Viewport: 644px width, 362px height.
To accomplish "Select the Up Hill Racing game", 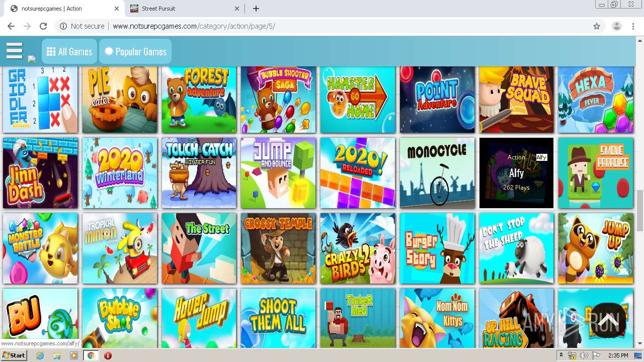I will 516,318.
